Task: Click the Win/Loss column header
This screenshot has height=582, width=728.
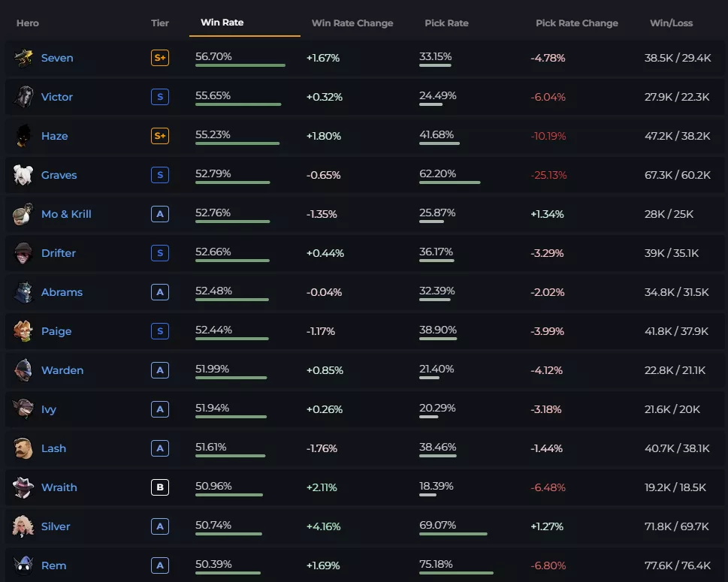Action: point(671,23)
